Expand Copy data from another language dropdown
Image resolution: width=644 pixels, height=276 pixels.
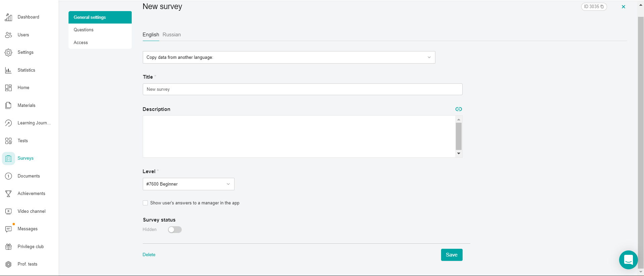pyautogui.click(x=289, y=57)
